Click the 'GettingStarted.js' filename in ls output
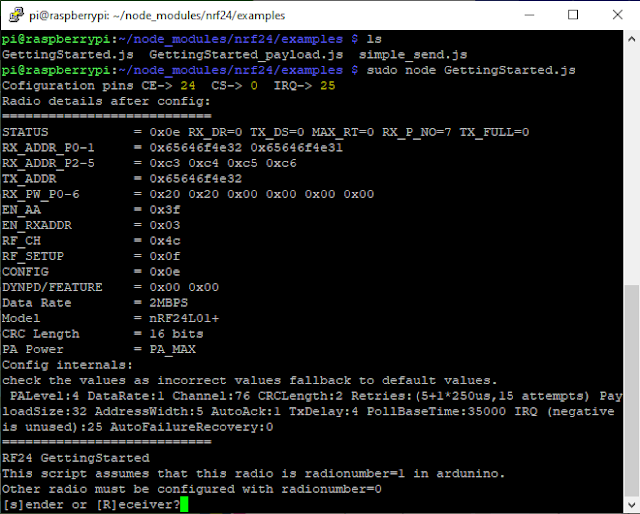The width and height of the screenshot is (640, 514). tap(68, 55)
